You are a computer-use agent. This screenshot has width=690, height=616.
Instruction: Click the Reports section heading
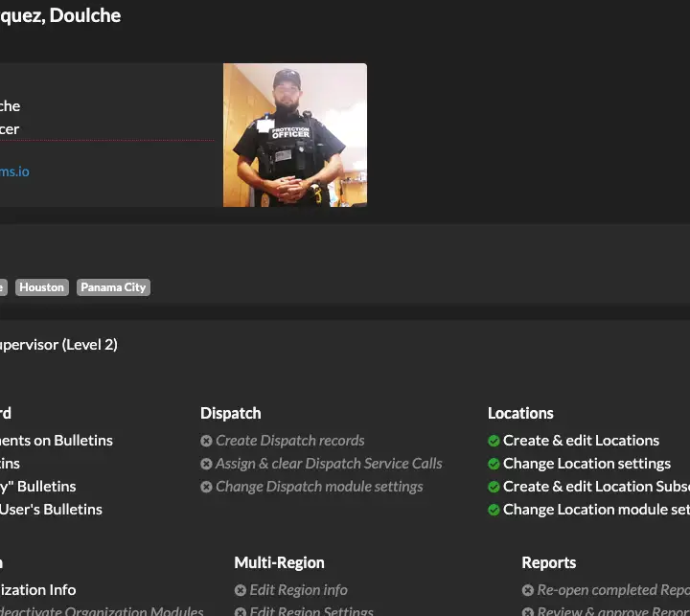coord(549,562)
